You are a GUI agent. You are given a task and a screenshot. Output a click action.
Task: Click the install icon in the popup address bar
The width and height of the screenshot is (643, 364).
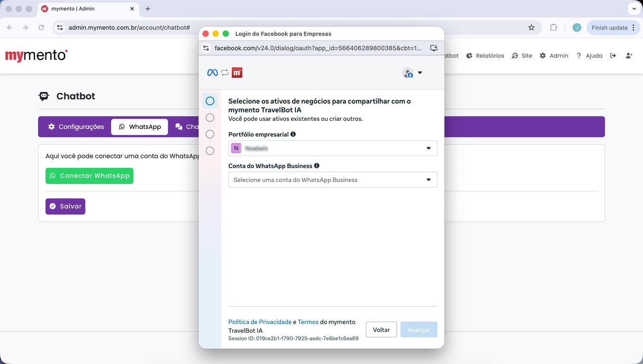pos(434,48)
